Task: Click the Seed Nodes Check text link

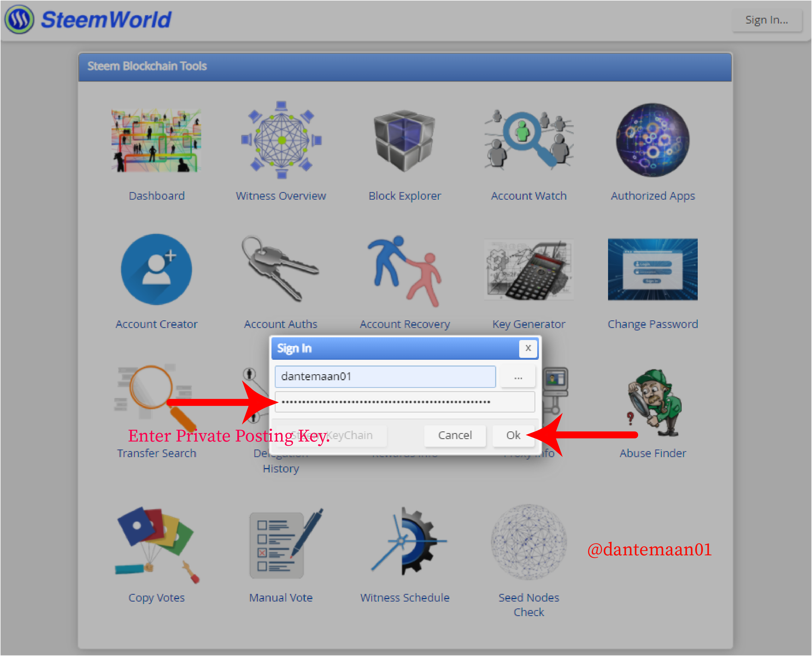Action: pos(529,605)
